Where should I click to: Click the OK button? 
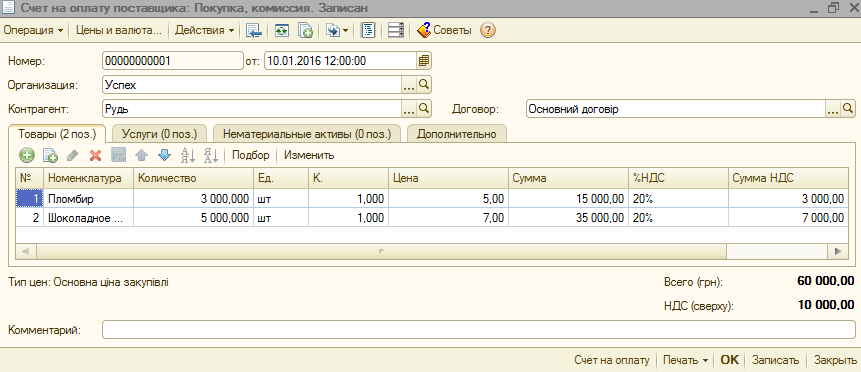coord(730,360)
